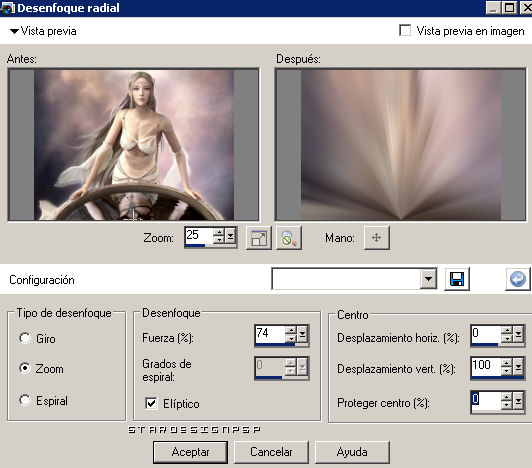Increase the Zoom preview value
This screenshot has height=468, width=532.
(220, 232)
